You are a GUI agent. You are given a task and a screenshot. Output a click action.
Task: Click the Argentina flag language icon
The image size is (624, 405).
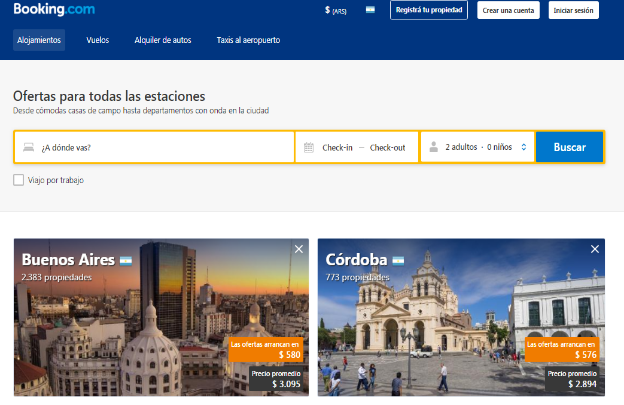click(370, 11)
